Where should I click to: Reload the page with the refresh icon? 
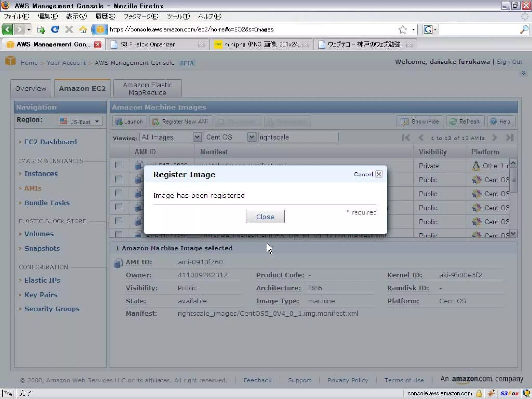tap(55, 29)
